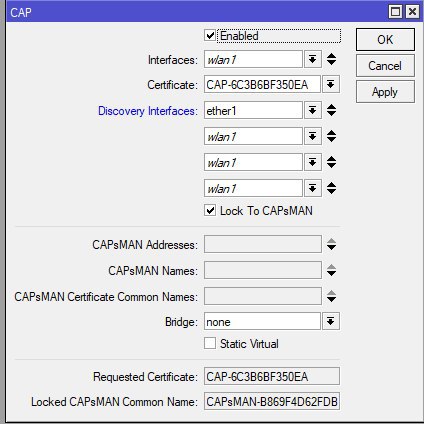Click the Requested Certificate value field
This screenshot has height=424, width=424.
[x=272, y=376]
